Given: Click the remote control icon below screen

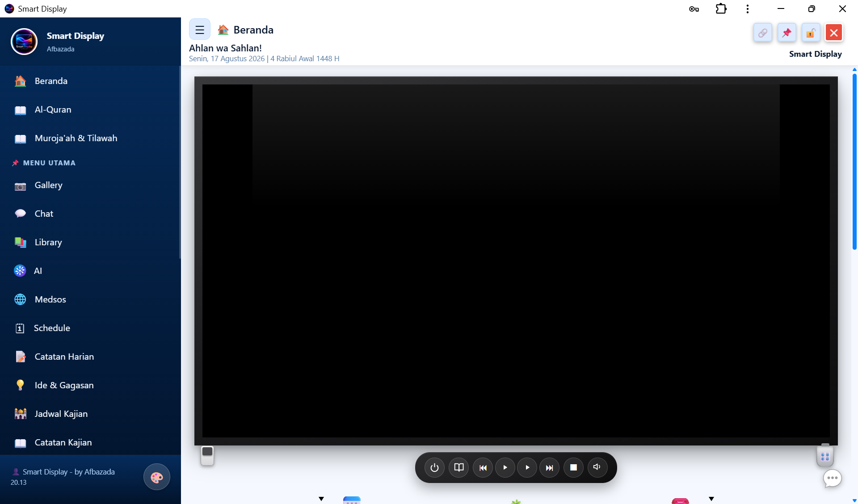Looking at the screenshot, I should [x=825, y=455].
